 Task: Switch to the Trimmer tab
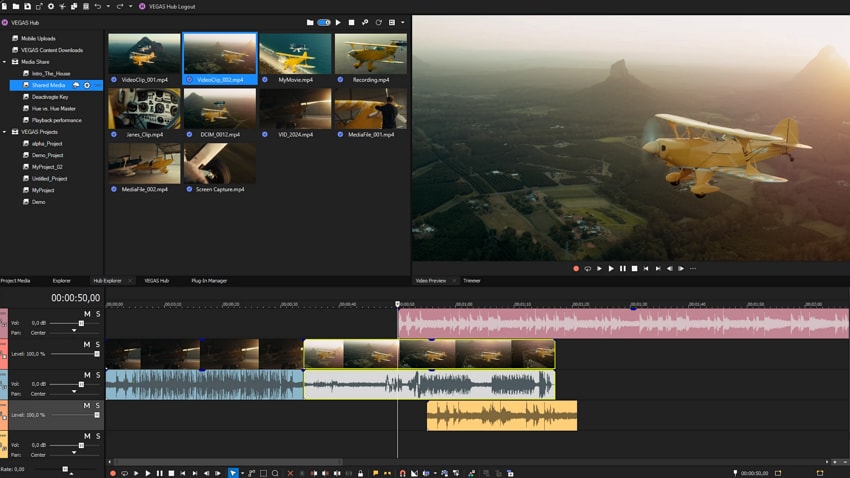(472, 281)
